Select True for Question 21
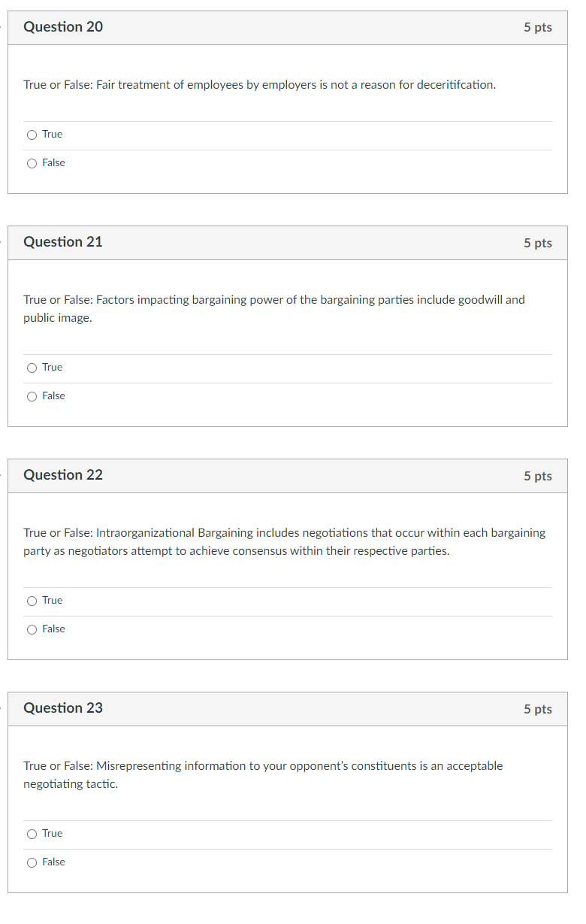Viewport: 586px width, 924px height. coord(32,367)
